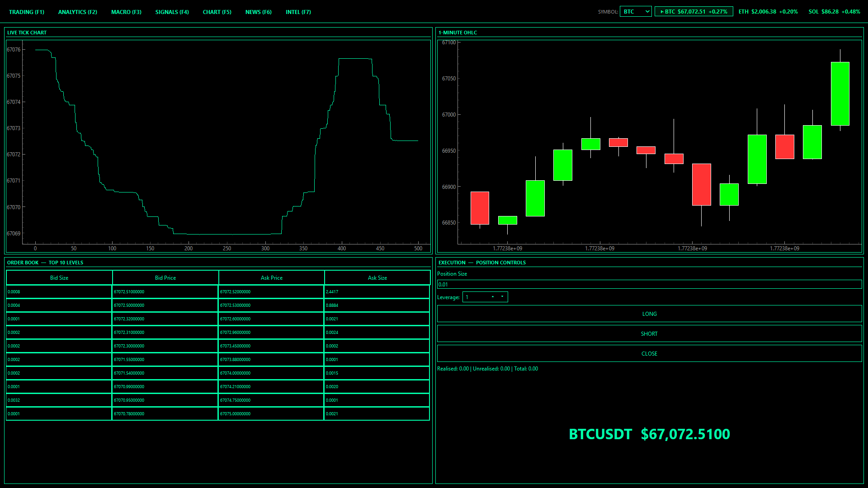This screenshot has width=868, height=488.
Task: Increase leverage with up arrow
Action: pyautogui.click(x=493, y=296)
